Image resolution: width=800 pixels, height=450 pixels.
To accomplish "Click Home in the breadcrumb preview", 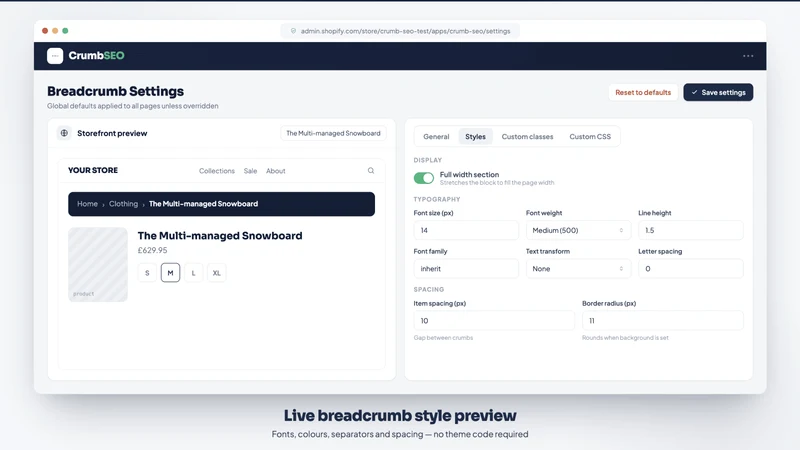I will 87,204.
